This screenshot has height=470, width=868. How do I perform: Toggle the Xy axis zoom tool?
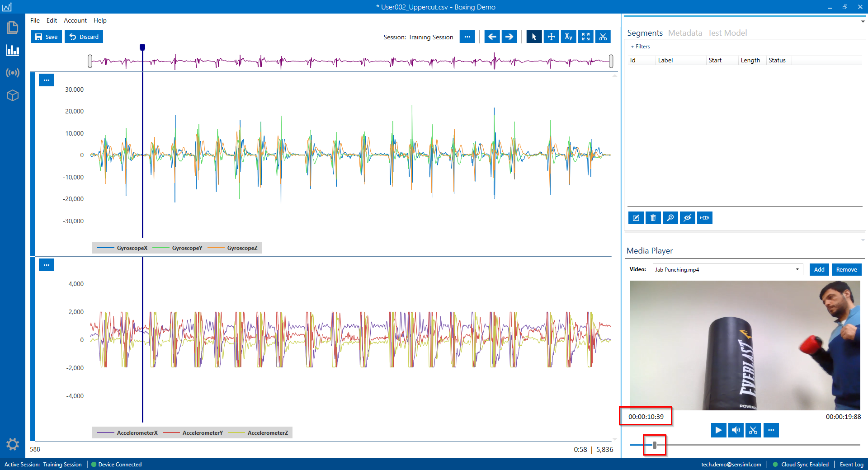pyautogui.click(x=568, y=37)
